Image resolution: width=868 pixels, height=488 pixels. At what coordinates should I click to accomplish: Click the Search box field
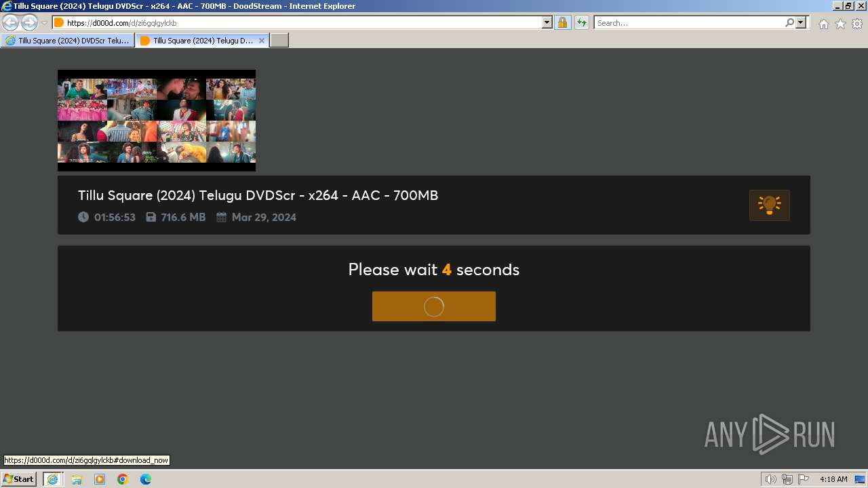(689, 22)
